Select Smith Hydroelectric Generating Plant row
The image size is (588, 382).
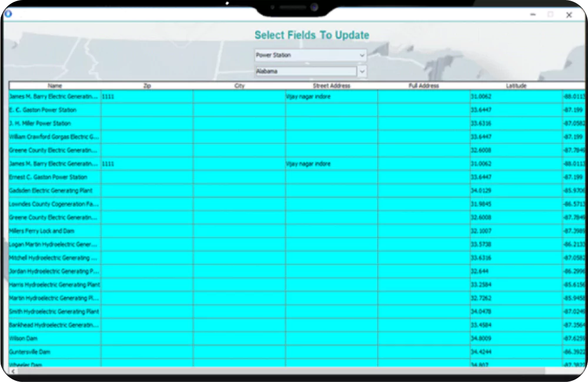(x=296, y=311)
